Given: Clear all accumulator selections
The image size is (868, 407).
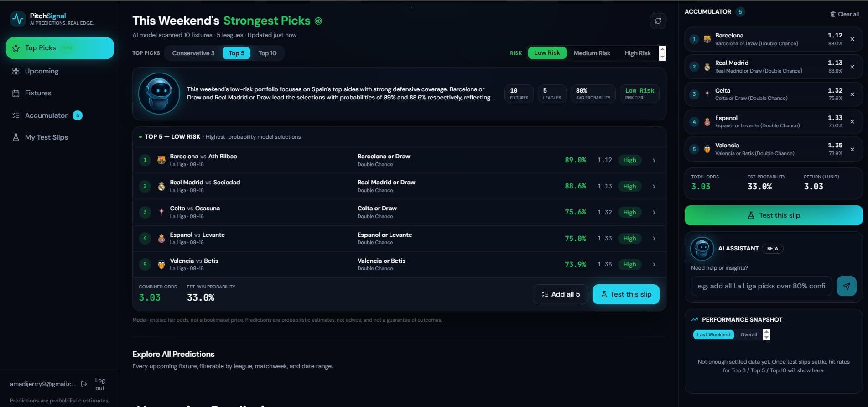Looking at the screenshot, I should (845, 14).
